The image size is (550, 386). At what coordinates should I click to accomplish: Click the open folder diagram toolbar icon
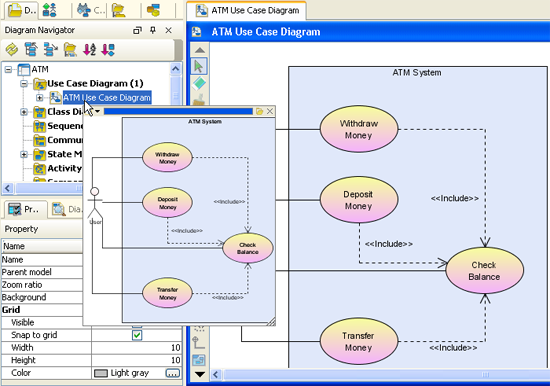point(70,49)
